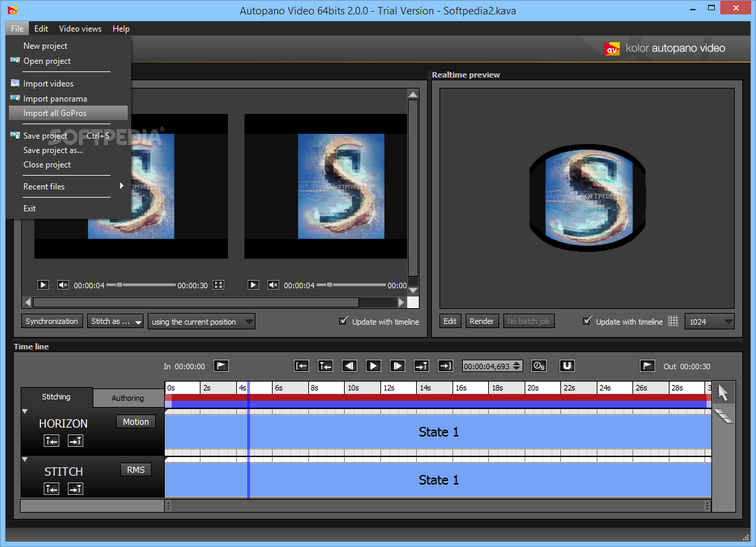Click the Synchronization button
Image resolution: width=756 pixels, height=547 pixels.
[51, 321]
